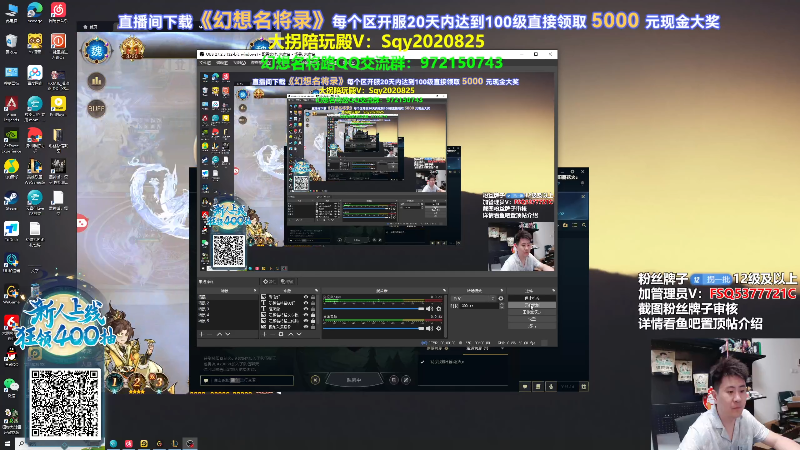Open the second menu (Edit) in the OBS menu bar
This screenshot has height=450, width=800.
click(x=222, y=63)
